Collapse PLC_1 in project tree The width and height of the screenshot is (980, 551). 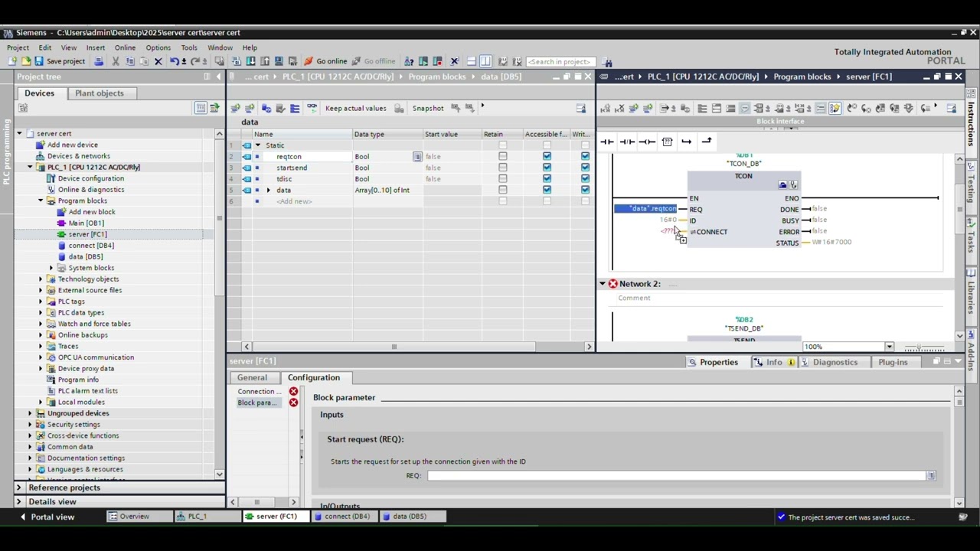pyautogui.click(x=30, y=167)
